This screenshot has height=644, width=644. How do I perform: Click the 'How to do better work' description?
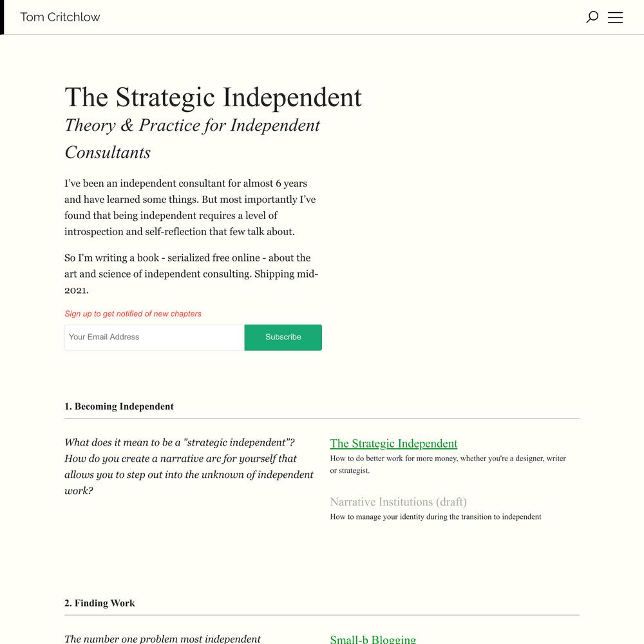click(x=448, y=464)
